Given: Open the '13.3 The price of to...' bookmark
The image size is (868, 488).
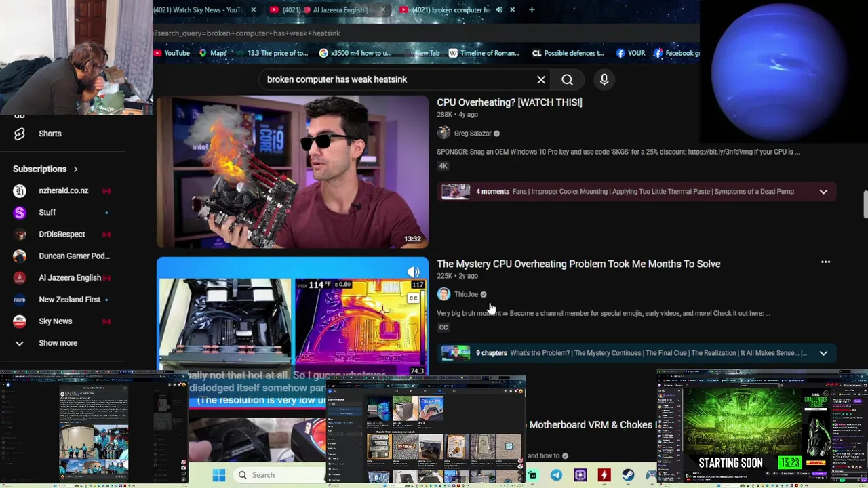Looking at the screenshot, I should pyautogui.click(x=271, y=53).
